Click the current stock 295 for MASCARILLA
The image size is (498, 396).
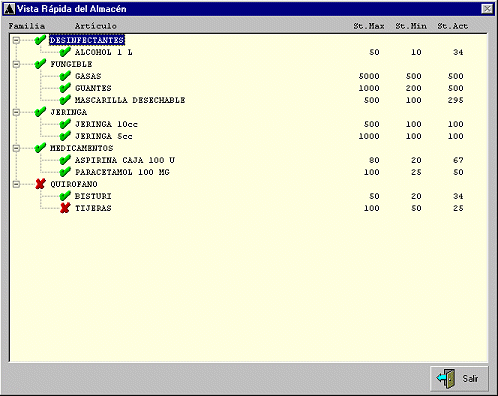click(455, 100)
